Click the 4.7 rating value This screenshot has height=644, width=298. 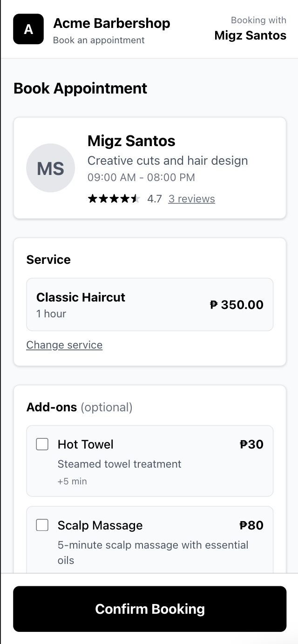coord(154,199)
